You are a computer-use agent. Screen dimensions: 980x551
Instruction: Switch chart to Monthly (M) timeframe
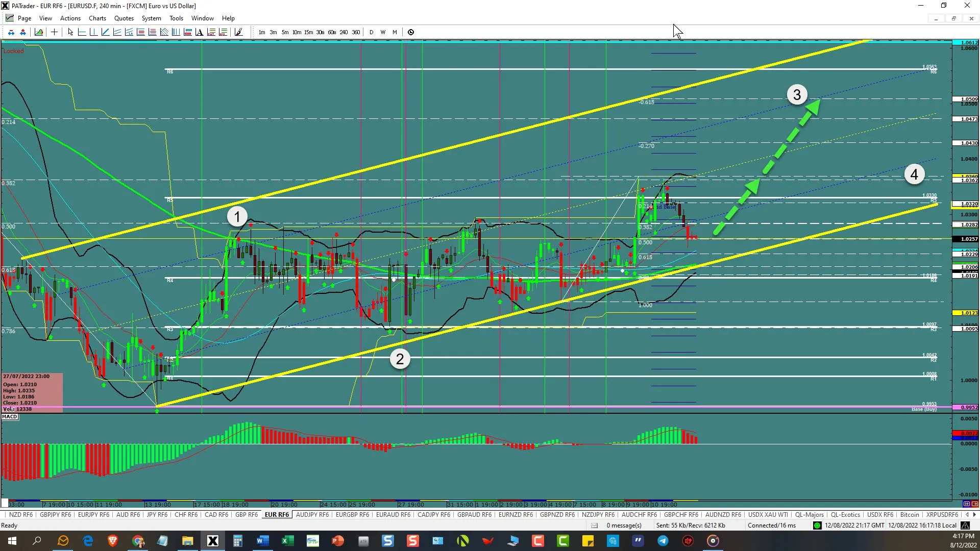click(395, 32)
